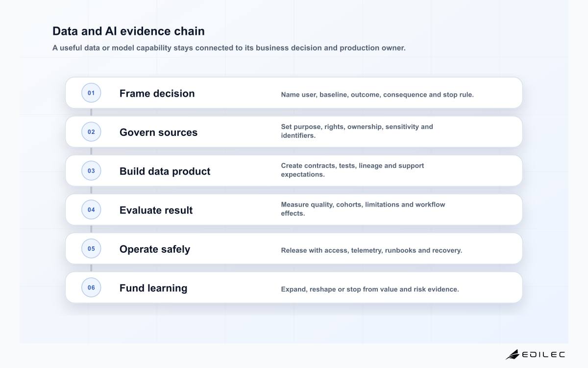Screen dimensions: 588x368
Task: Click the description mentioning stop rule
Action: (377, 95)
